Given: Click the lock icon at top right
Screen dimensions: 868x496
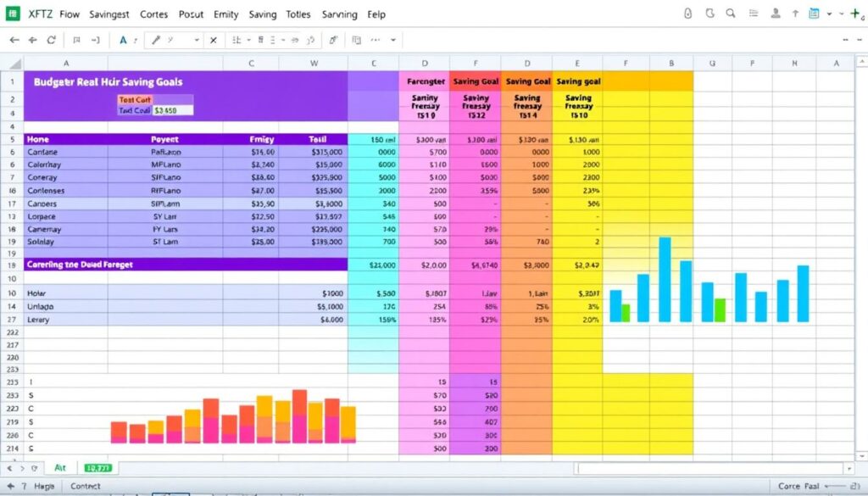Looking at the screenshot, I should click(x=687, y=14).
